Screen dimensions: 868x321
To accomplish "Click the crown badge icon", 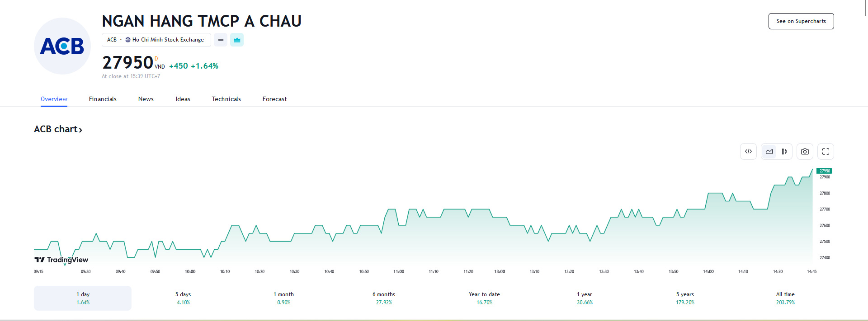I will [x=237, y=40].
